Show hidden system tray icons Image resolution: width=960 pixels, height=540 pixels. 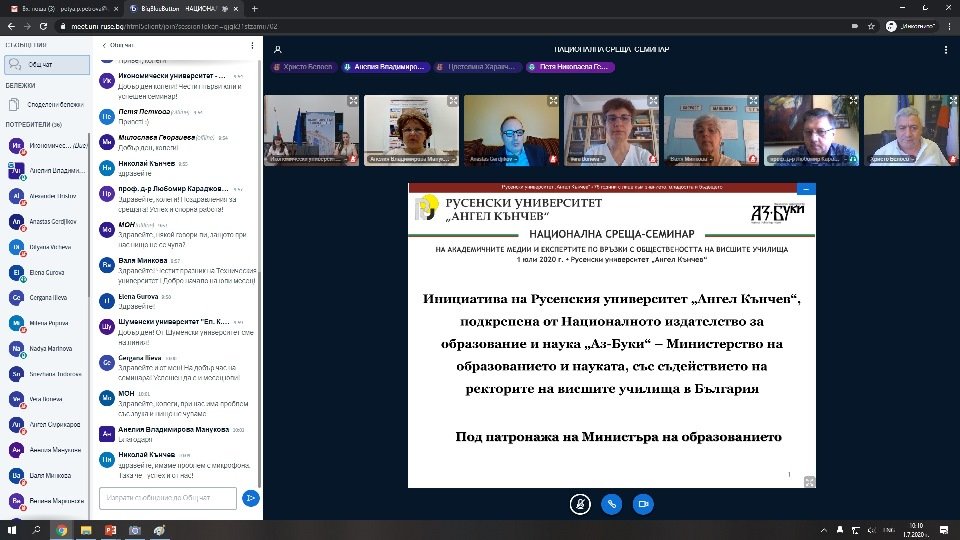[823, 530]
